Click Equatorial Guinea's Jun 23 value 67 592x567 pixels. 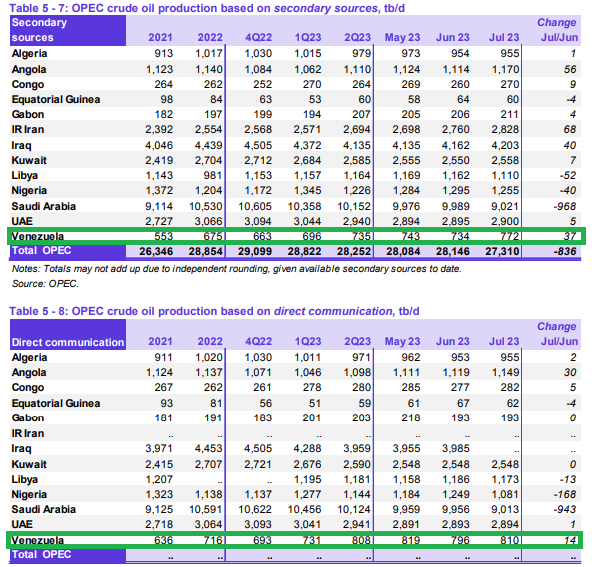click(x=463, y=403)
